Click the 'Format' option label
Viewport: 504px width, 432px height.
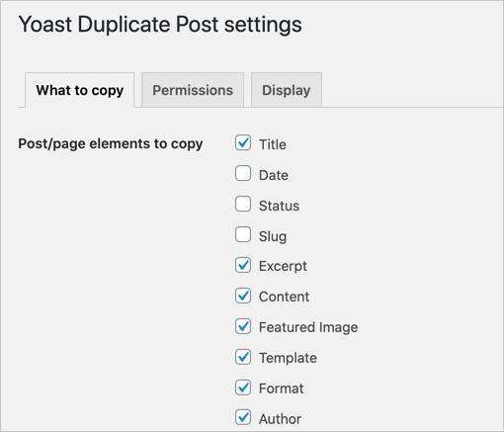(282, 389)
